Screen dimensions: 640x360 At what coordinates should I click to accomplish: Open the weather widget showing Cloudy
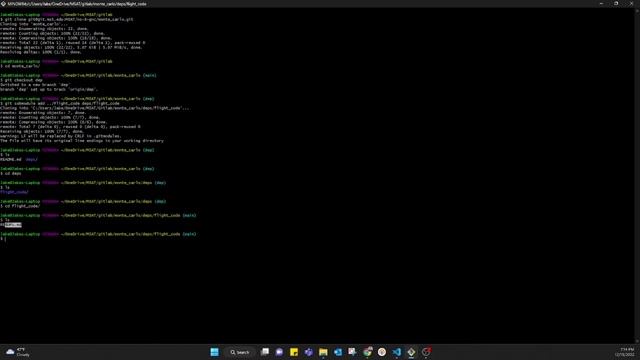[x=18, y=352]
